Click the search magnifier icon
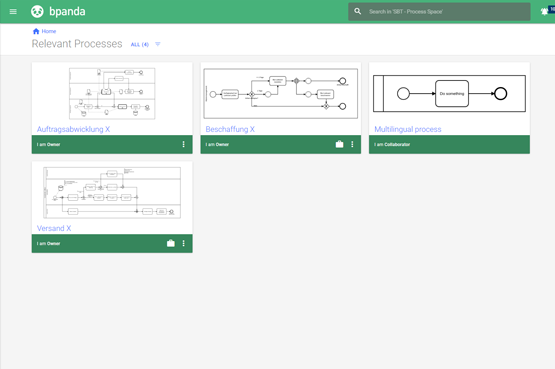The image size is (555, 369). 357,11
